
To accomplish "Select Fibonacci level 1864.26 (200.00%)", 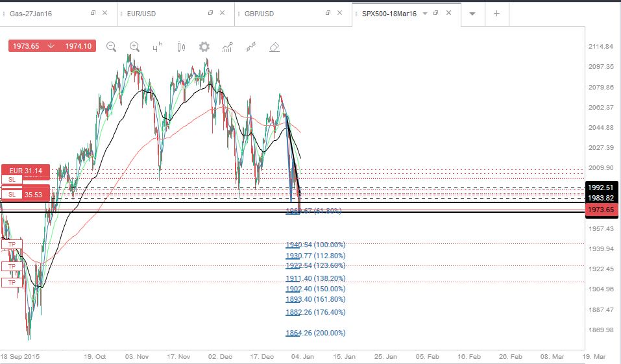I will [x=315, y=333].
